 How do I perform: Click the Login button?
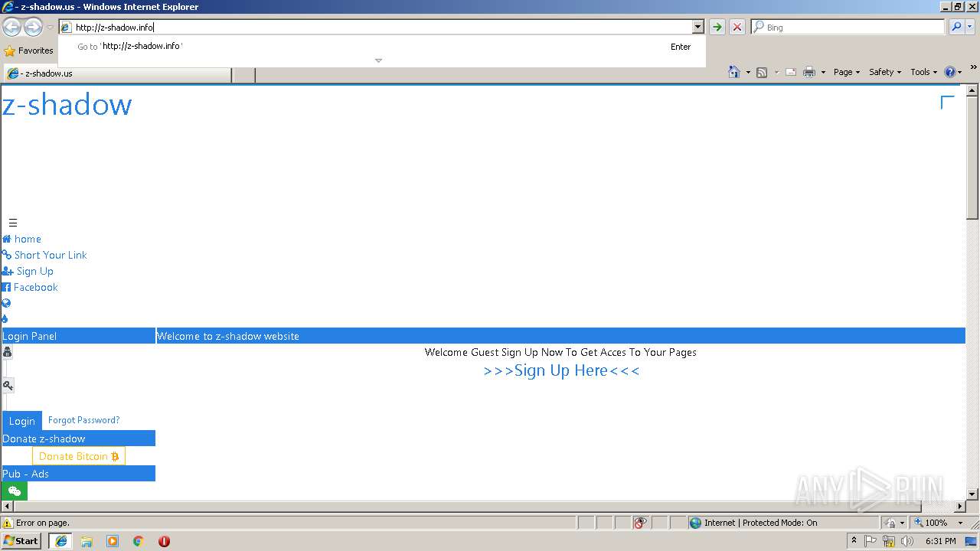pyautogui.click(x=22, y=421)
